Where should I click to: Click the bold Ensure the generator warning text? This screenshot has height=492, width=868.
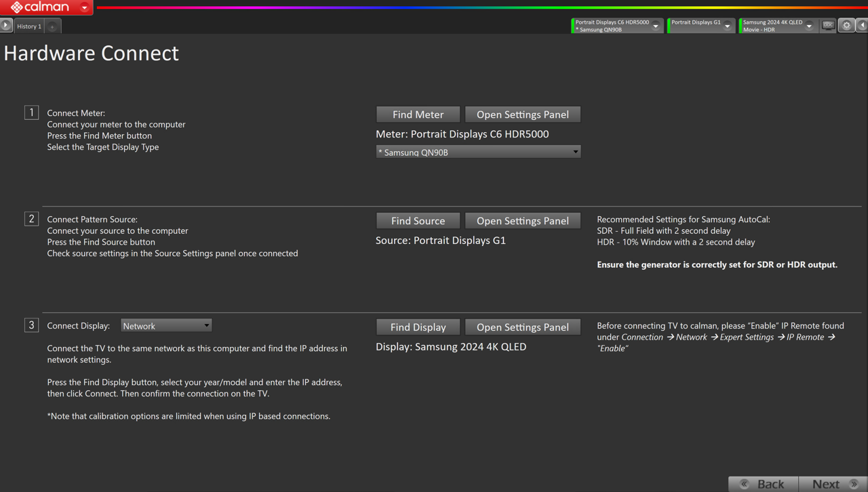717,265
